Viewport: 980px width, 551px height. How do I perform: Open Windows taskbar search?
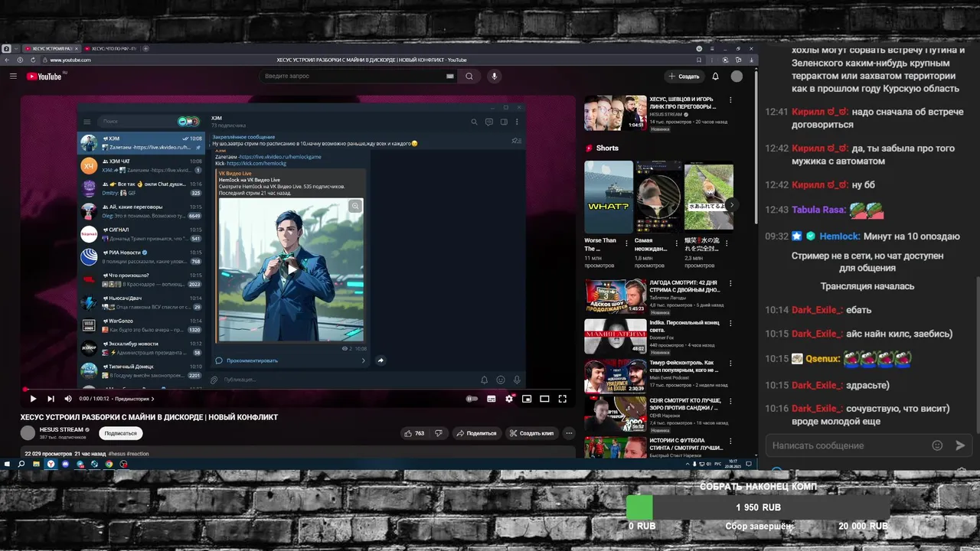click(21, 464)
